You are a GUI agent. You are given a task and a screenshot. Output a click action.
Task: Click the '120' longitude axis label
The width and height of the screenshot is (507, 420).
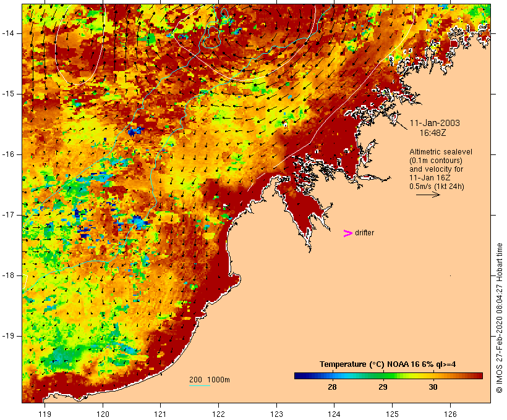coord(103,414)
